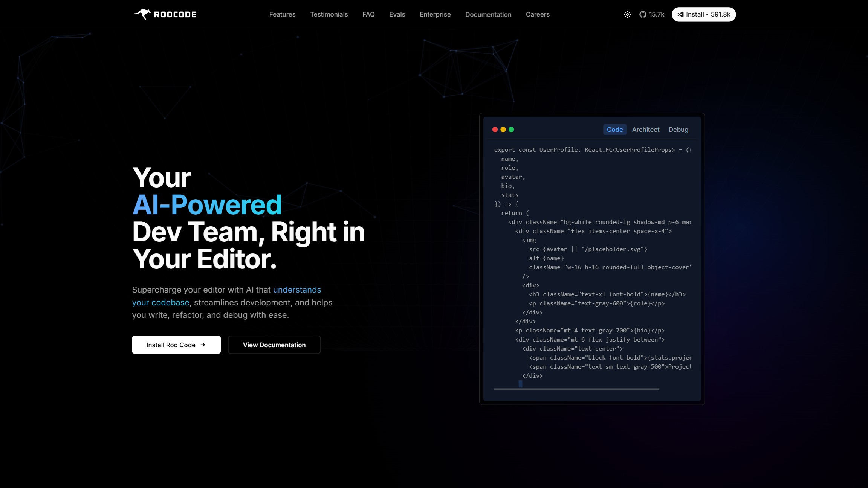Navigate to the Evals page
This screenshot has height=488, width=868.
click(x=397, y=14)
